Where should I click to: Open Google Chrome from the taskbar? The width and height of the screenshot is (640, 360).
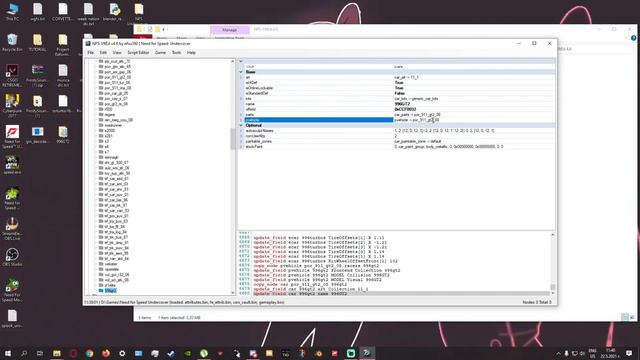(x=89, y=353)
